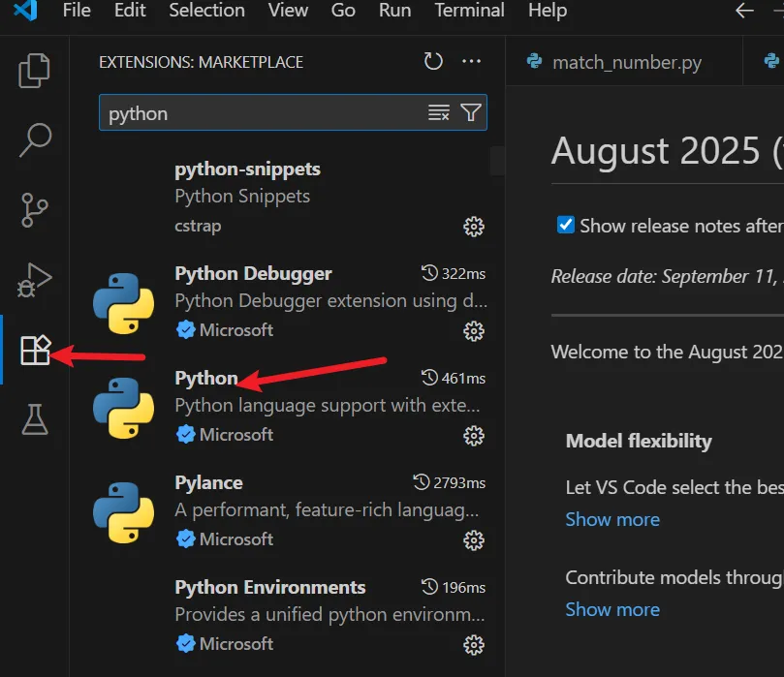784x677 pixels.
Task: Open the Explorer view in activity bar
Action: (35, 72)
